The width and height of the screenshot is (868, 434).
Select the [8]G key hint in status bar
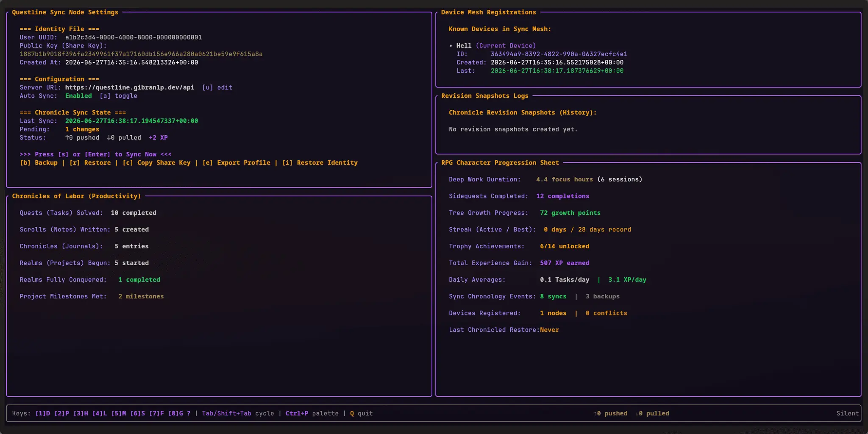point(175,413)
